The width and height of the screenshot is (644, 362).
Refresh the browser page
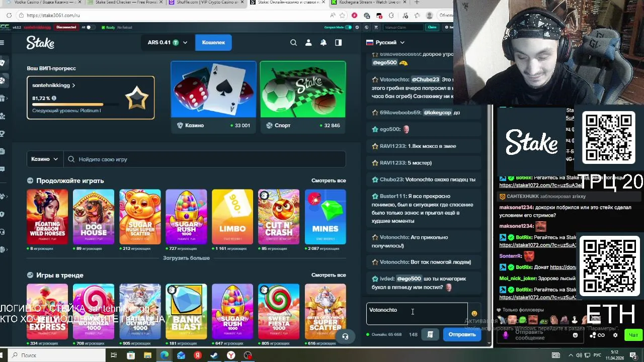(x=9, y=15)
